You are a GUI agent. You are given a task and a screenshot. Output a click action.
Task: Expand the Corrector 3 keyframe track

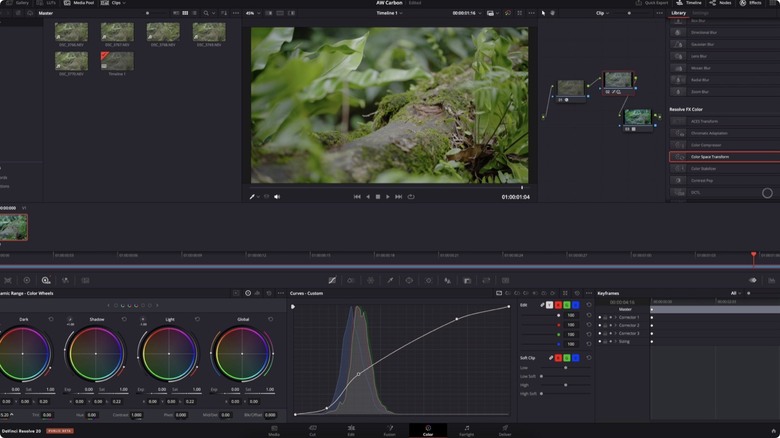615,333
